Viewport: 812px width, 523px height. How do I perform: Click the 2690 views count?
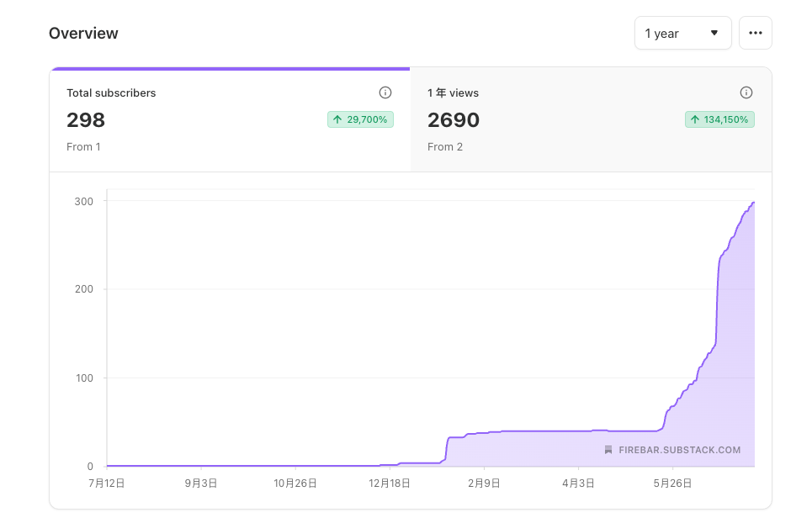tap(454, 120)
